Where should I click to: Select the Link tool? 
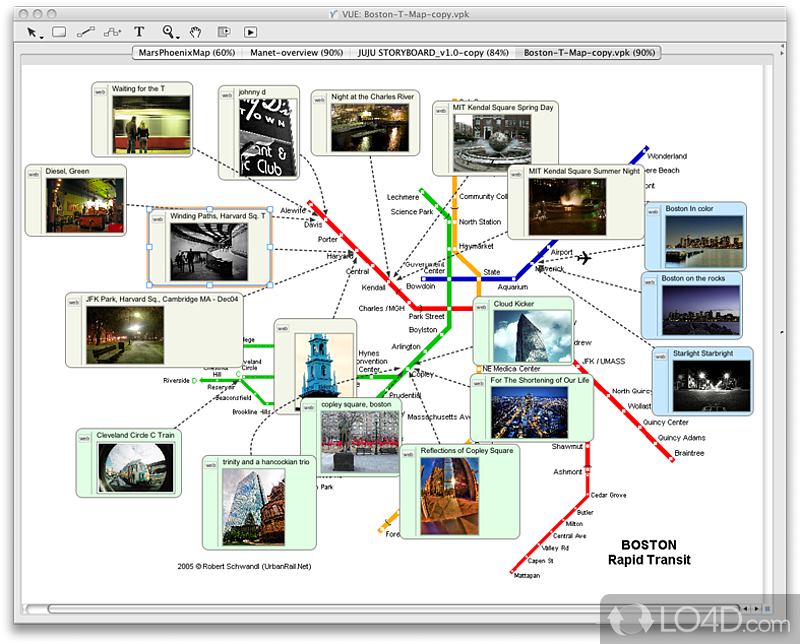(x=86, y=32)
